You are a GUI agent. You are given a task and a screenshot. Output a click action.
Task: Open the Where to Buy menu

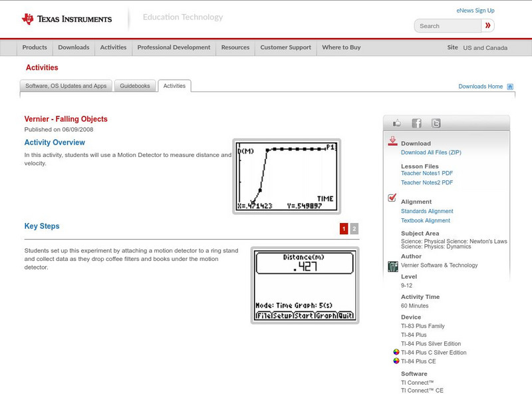point(341,47)
